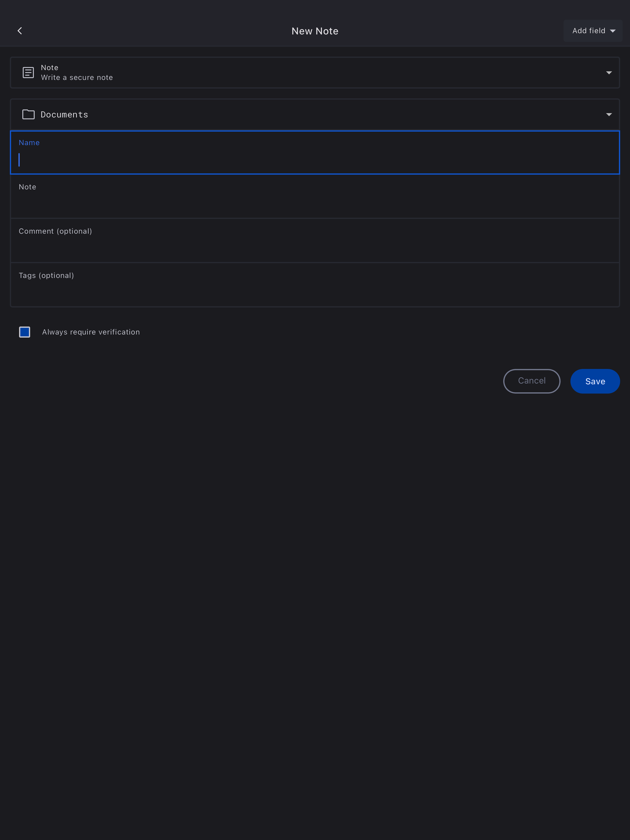The width and height of the screenshot is (630, 840).
Task: Select the Documents folder selector
Action: 315,114
